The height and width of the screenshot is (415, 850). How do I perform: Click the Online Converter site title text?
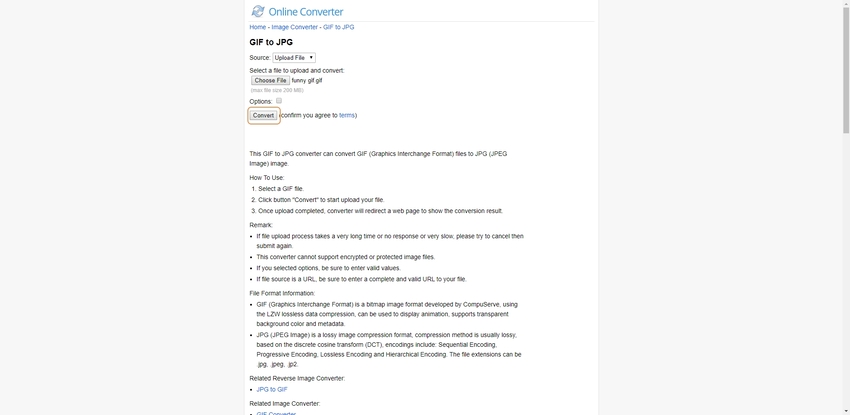point(306,12)
